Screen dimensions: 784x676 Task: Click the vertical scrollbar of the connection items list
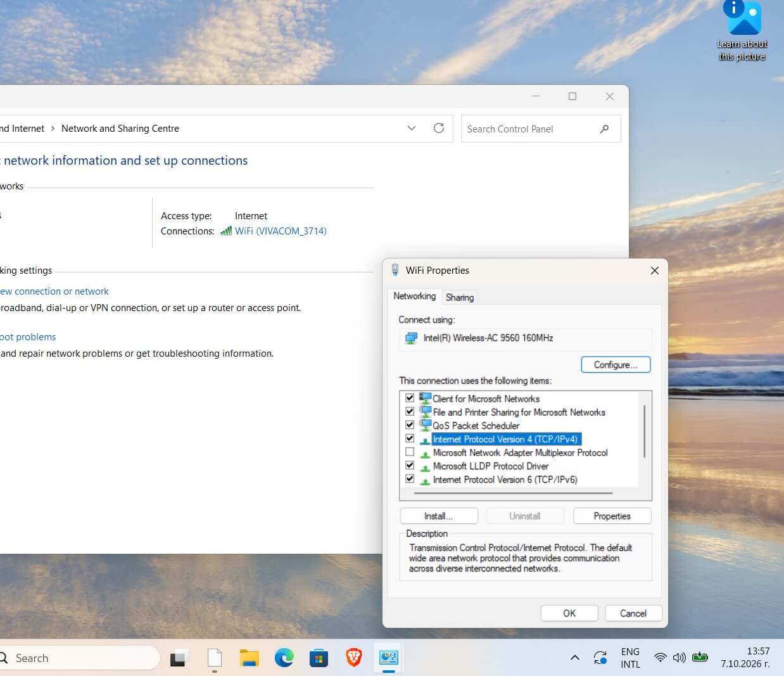tap(645, 431)
